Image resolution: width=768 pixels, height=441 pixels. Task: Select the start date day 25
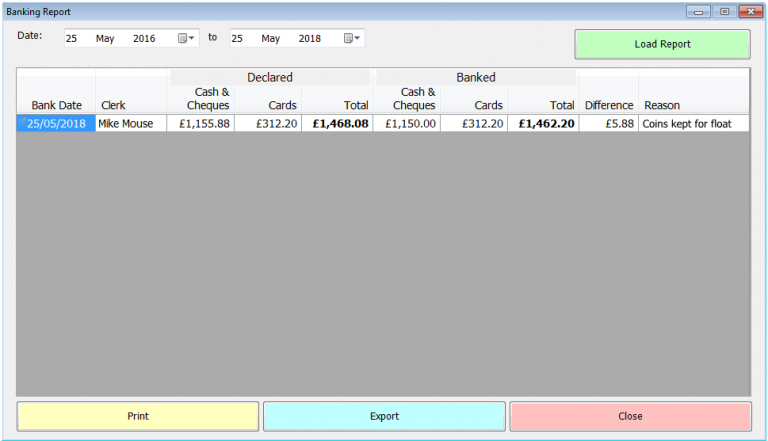tap(72, 39)
